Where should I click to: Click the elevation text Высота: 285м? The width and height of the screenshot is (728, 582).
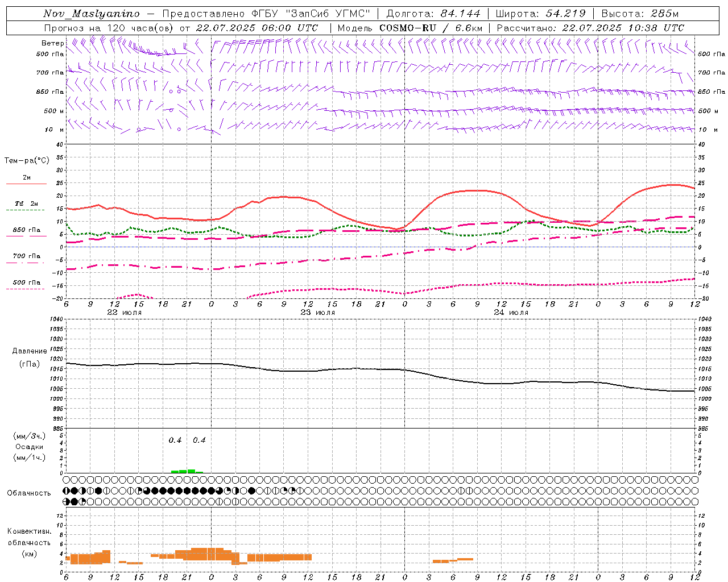[x=640, y=14]
